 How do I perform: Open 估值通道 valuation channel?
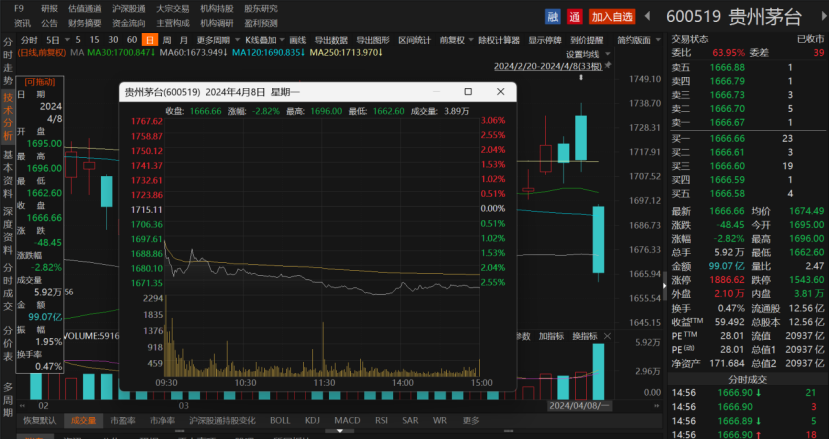click(x=84, y=8)
